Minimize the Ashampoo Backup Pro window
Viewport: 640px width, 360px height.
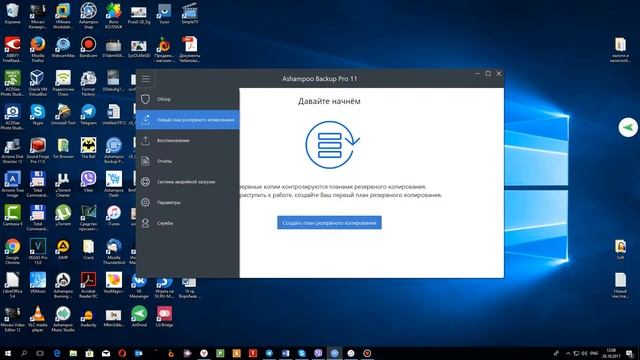coord(478,74)
